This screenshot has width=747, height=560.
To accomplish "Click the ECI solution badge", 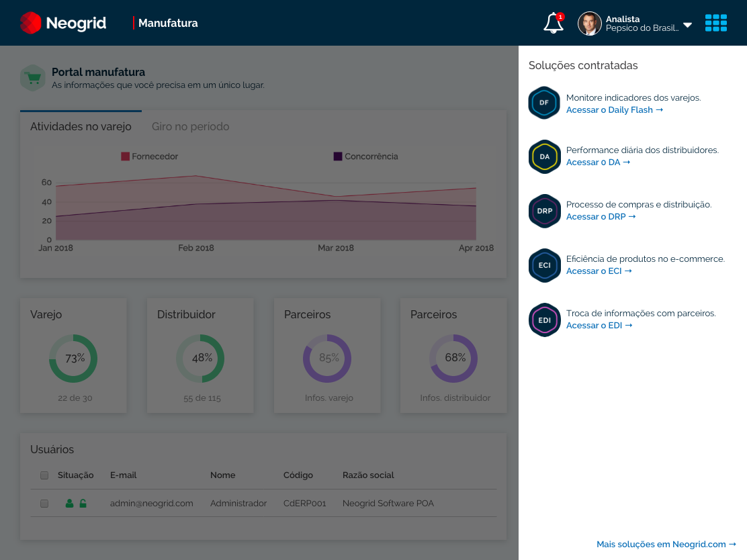I will [x=544, y=265].
